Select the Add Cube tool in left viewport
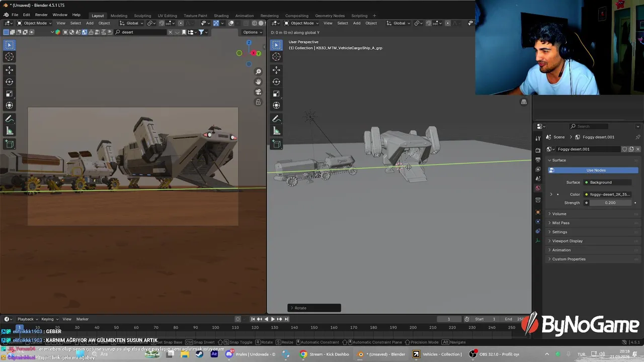The height and width of the screenshot is (362, 644). [9, 144]
